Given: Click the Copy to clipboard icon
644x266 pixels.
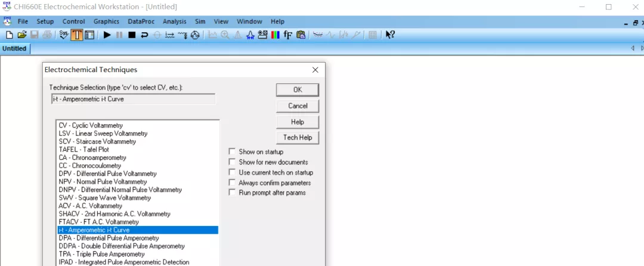Looking at the screenshot, I should click(301, 35).
